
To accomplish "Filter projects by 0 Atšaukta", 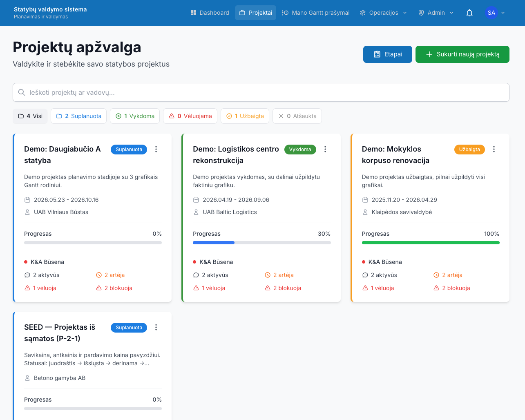I will coord(297,116).
